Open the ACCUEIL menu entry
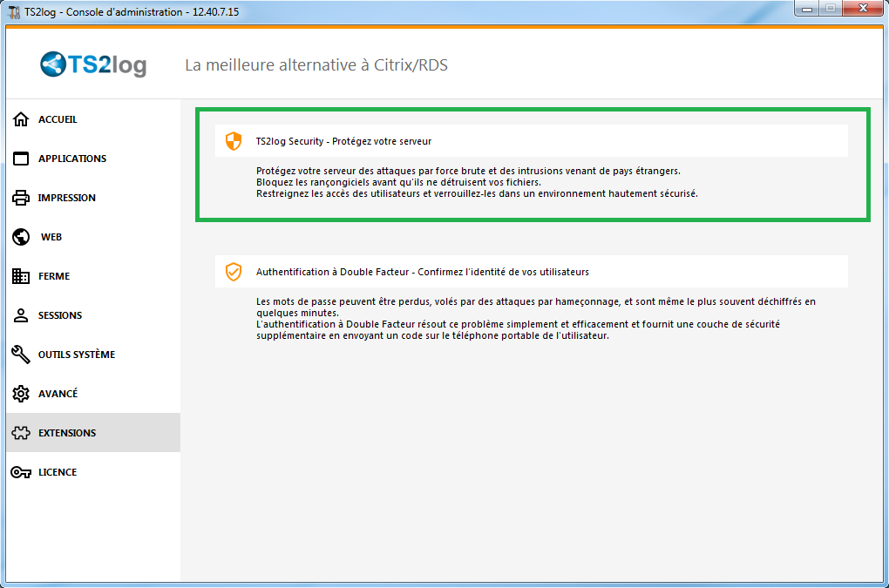This screenshot has width=889, height=588. tap(58, 119)
